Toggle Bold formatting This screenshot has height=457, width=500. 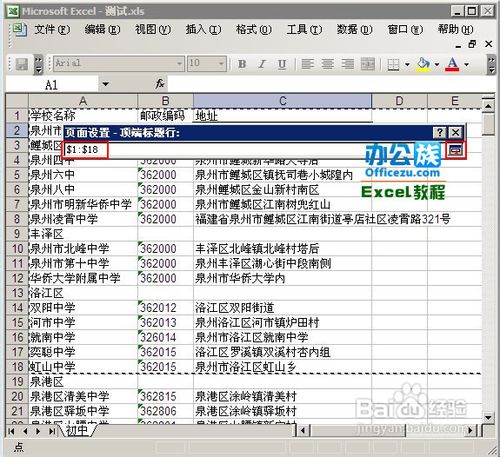click(x=242, y=64)
